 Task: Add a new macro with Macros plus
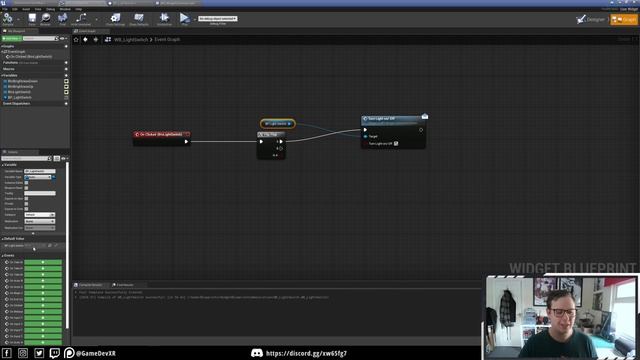66,69
